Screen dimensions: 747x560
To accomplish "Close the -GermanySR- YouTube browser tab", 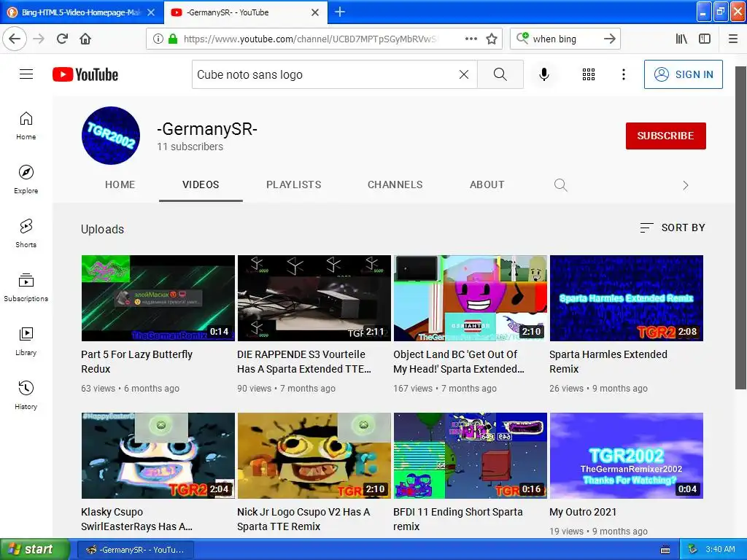I will point(315,12).
